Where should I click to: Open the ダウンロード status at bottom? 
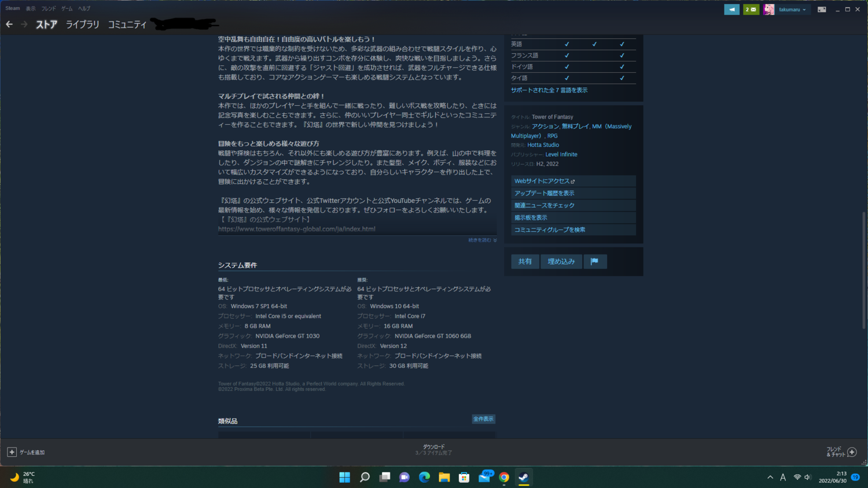(x=434, y=450)
